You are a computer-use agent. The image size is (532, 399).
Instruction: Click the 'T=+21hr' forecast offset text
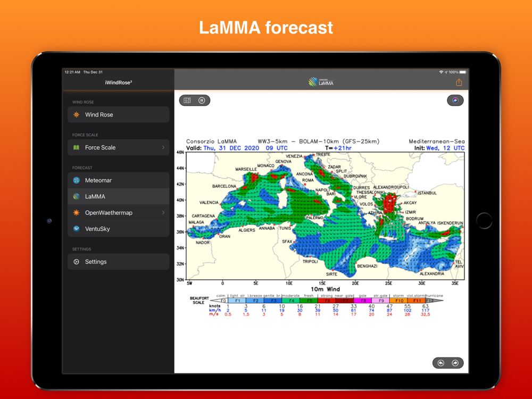tap(338, 148)
